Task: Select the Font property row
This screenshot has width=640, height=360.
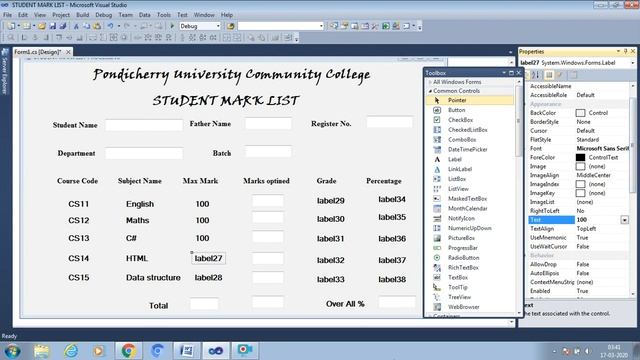Action: click(x=579, y=149)
